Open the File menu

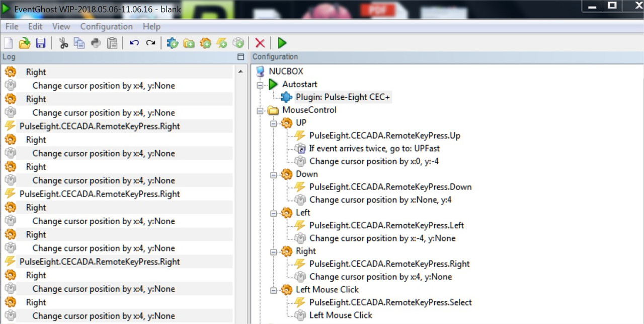[x=12, y=26]
